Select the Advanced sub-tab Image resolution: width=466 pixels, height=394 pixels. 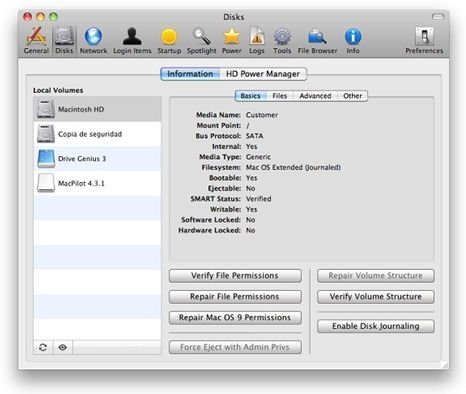click(x=315, y=96)
